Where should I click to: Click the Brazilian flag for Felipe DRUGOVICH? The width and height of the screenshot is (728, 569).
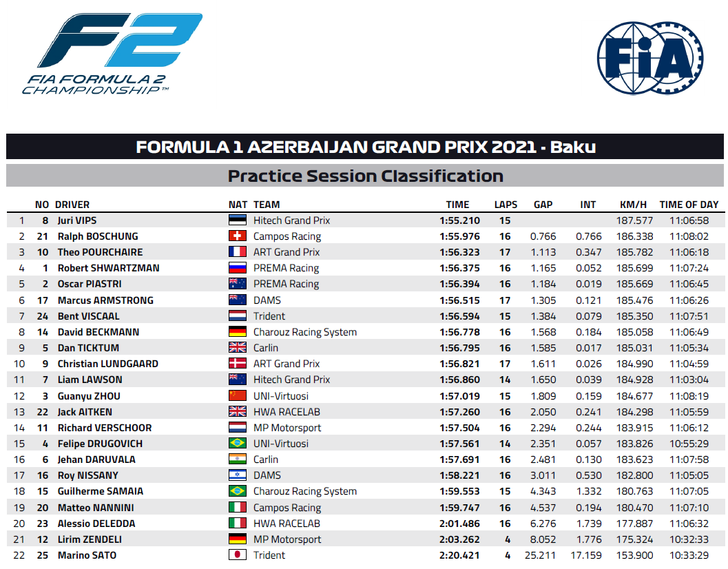[x=237, y=443]
